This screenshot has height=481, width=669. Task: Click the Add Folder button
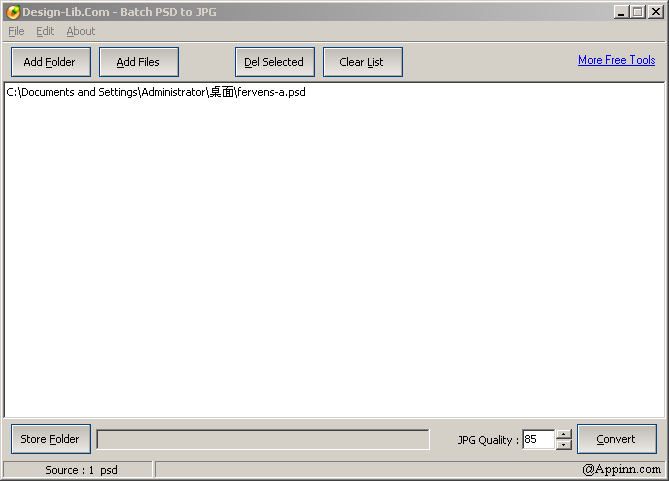(x=50, y=62)
